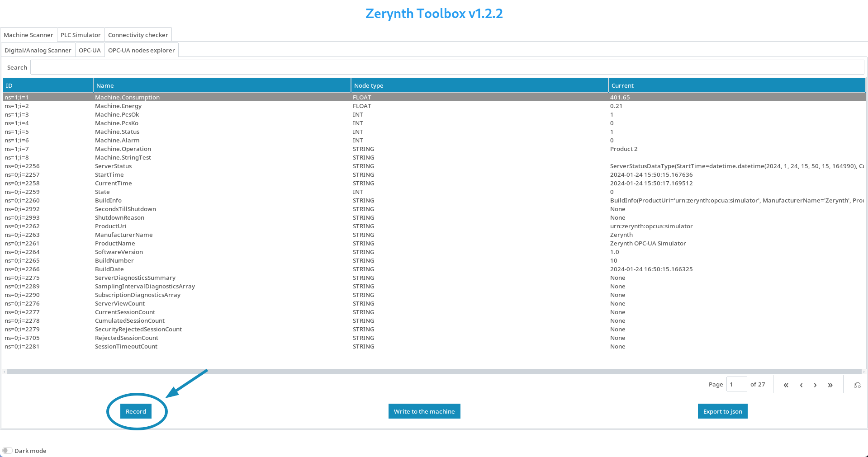
Task: Select the Machine.Energy row
Action: point(434,106)
